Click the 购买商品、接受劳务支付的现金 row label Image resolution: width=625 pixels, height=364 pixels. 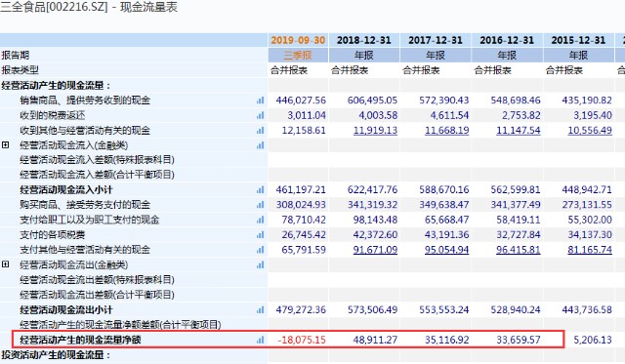click(x=85, y=205)
